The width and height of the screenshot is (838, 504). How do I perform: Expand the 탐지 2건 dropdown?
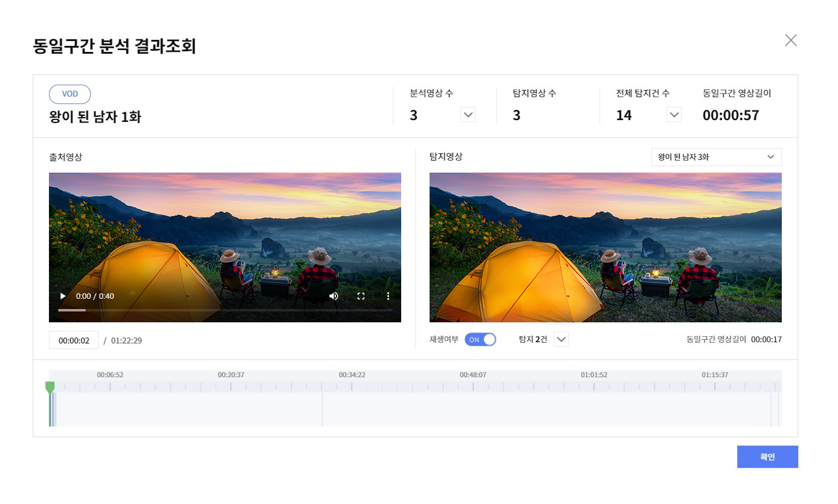point(561,339)
